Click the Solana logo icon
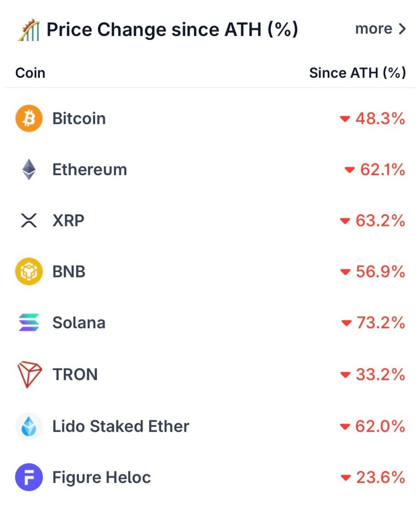 point(29,322)
